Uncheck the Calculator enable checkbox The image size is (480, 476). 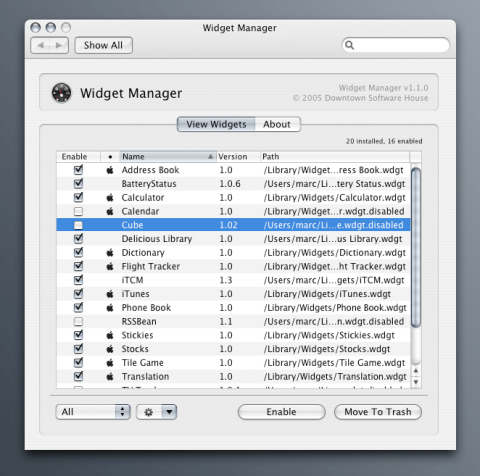coord(78,197)
